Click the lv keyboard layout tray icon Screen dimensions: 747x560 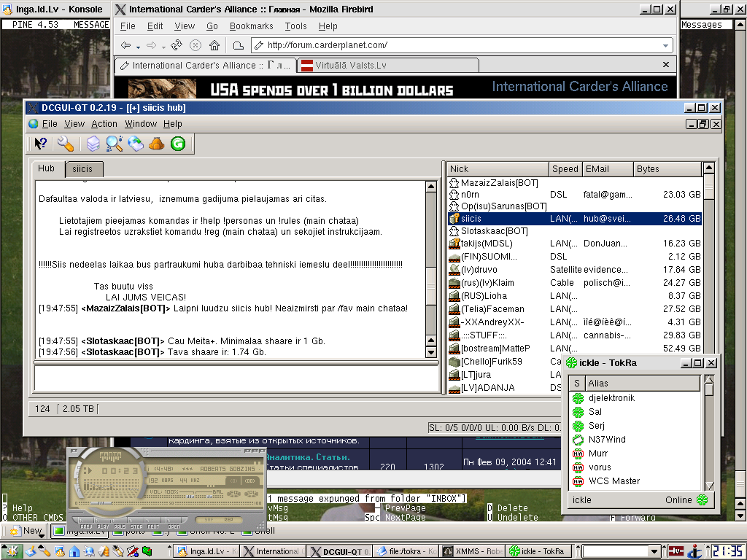pos(676,551)
